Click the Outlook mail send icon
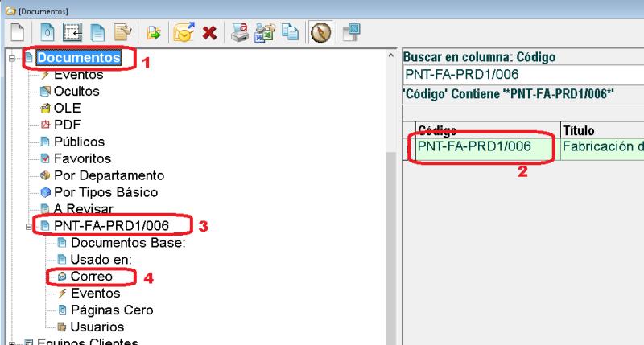The width and height of the screenshot is (644, 345). (x=184, y=33)
